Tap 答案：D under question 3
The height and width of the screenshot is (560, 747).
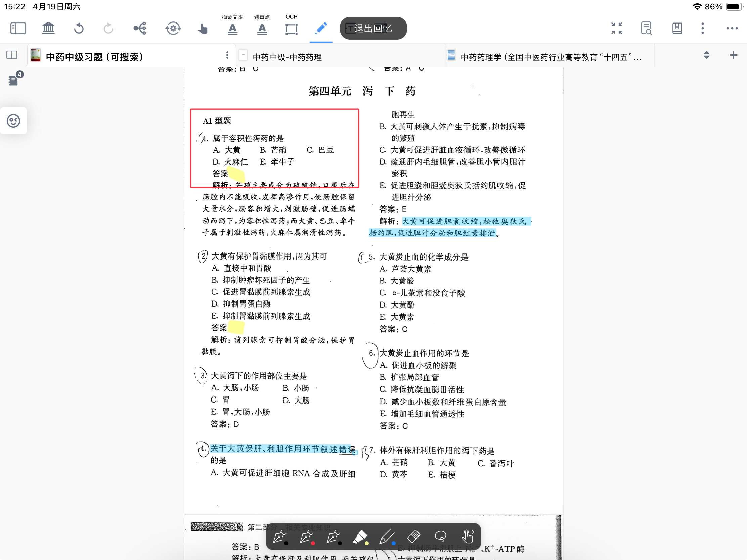coord(225,424)
